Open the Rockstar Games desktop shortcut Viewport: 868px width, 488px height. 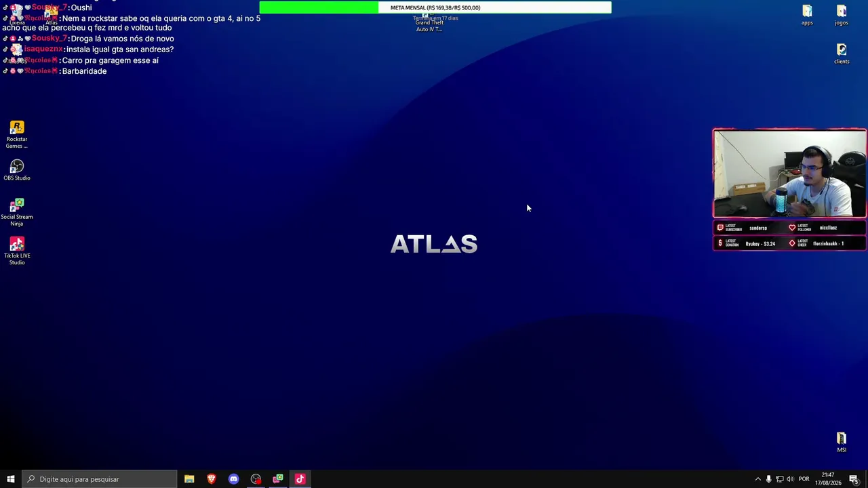click(x=17, y=135)
